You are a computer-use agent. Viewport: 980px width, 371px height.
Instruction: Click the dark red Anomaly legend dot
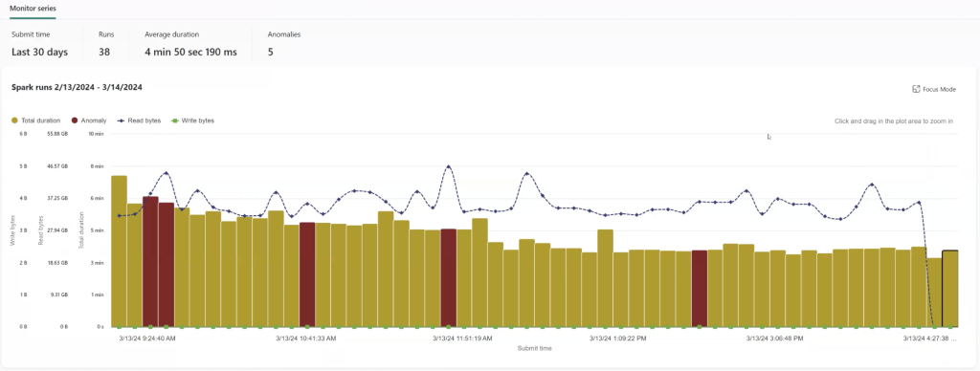(x=76, y=120)
